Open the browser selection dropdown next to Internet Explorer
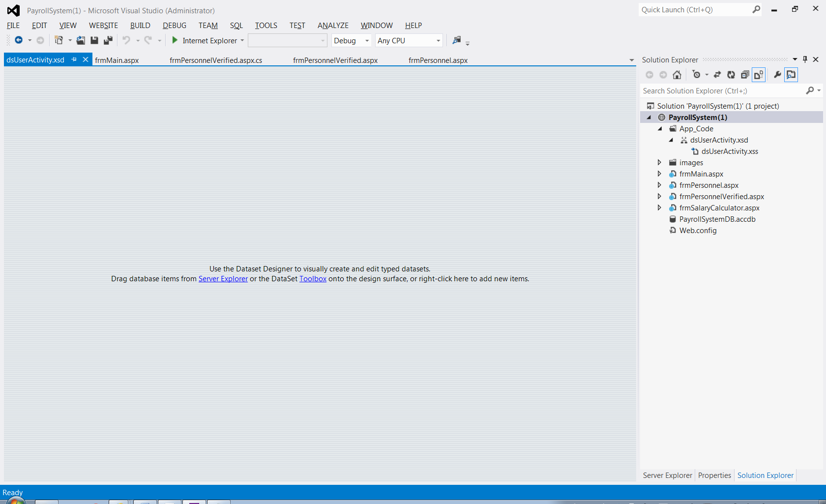826x504 pixels. pyautogui.click(x=242, y=40)
